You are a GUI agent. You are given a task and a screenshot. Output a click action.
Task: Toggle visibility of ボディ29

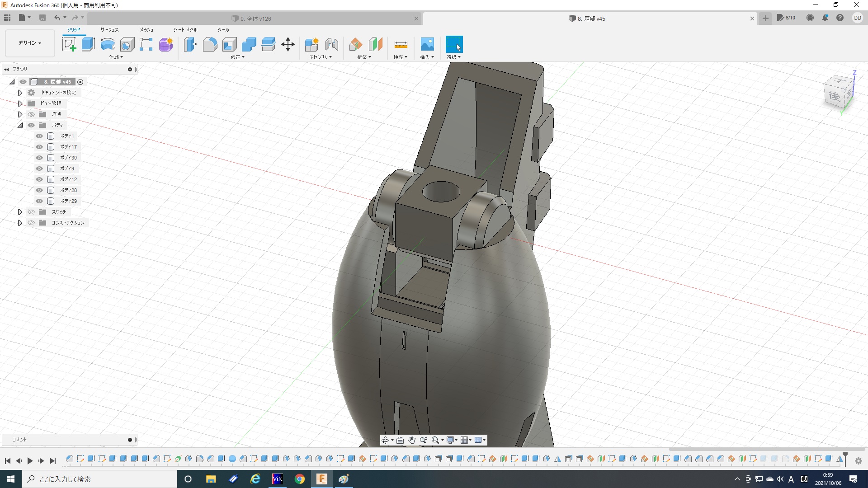tap(39, 201)
